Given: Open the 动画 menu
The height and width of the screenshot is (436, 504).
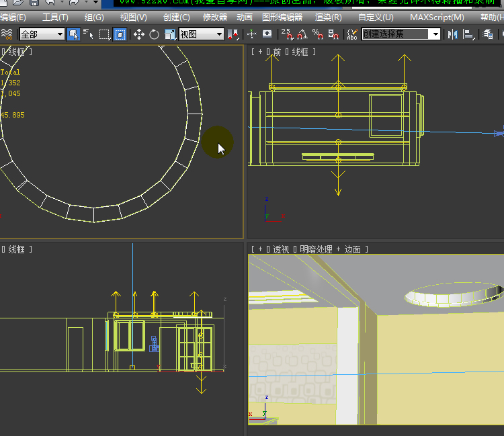Looking at the screenshot, I should tap(245, 17).
